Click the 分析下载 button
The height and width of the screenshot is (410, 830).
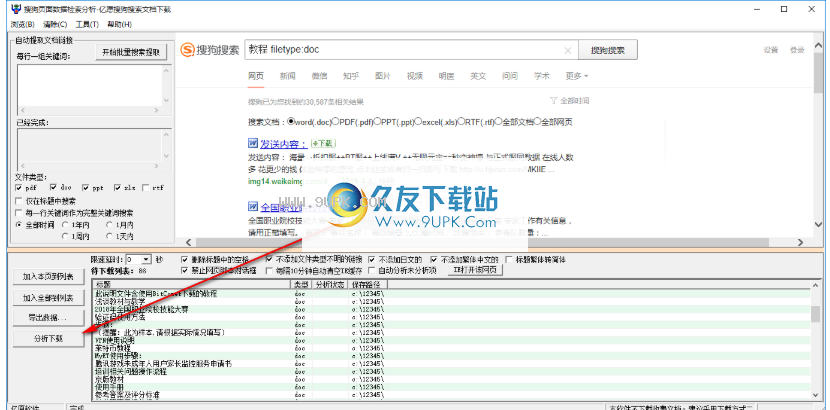[x=48, y=339]
